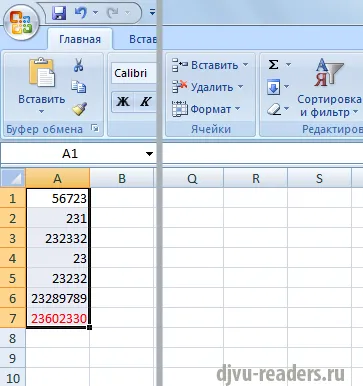Select column S header
Viewport: 363px width, 386px height.
click(x=319, y=178)
